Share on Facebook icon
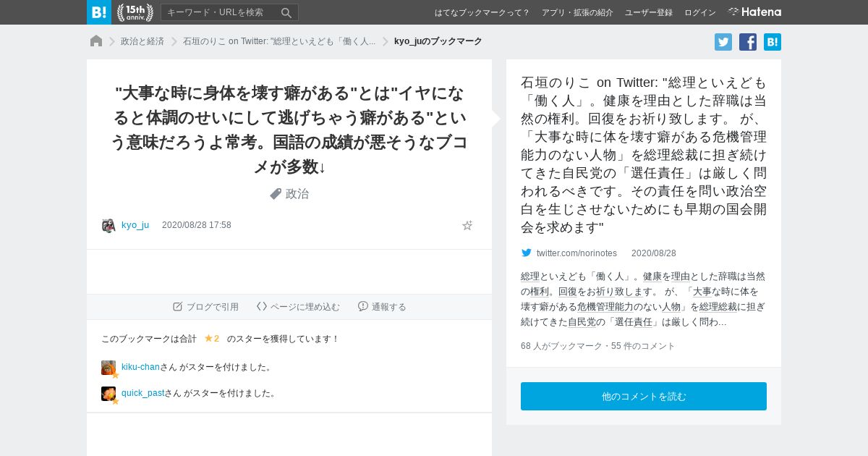The image size is (868, 456). (748, 42)
